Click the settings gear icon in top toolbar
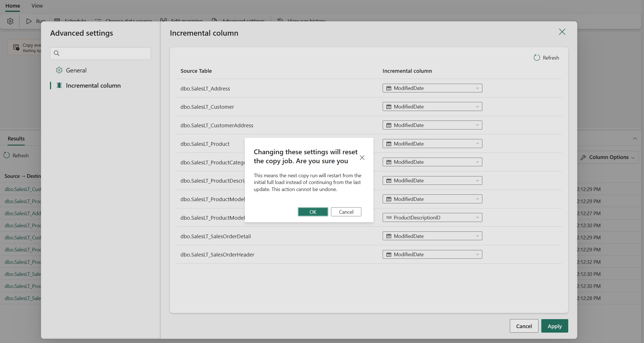Image resolution: width=644 pixels, height=343 pixels. tap(10, 21)
